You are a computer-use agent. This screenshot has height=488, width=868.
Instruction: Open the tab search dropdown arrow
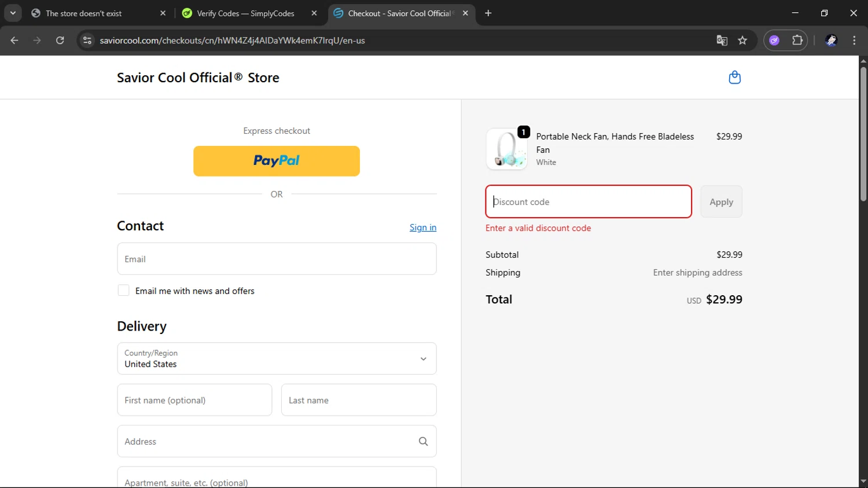(x=13, y=13)
